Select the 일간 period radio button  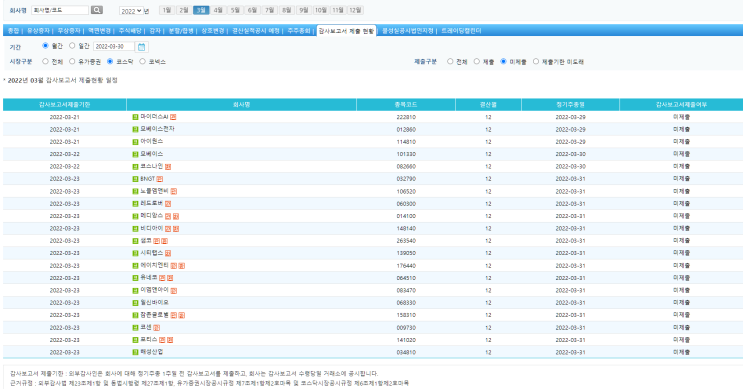tap(72, 46)
